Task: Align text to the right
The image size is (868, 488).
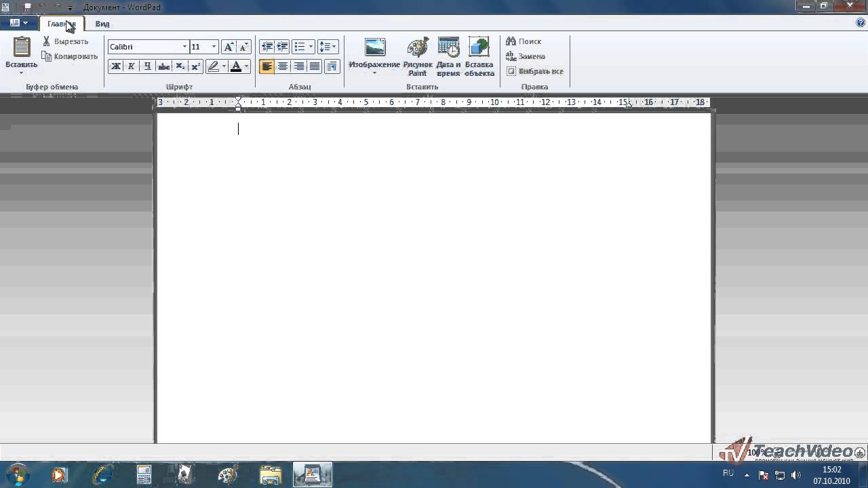Action: [x=298, y=66]
